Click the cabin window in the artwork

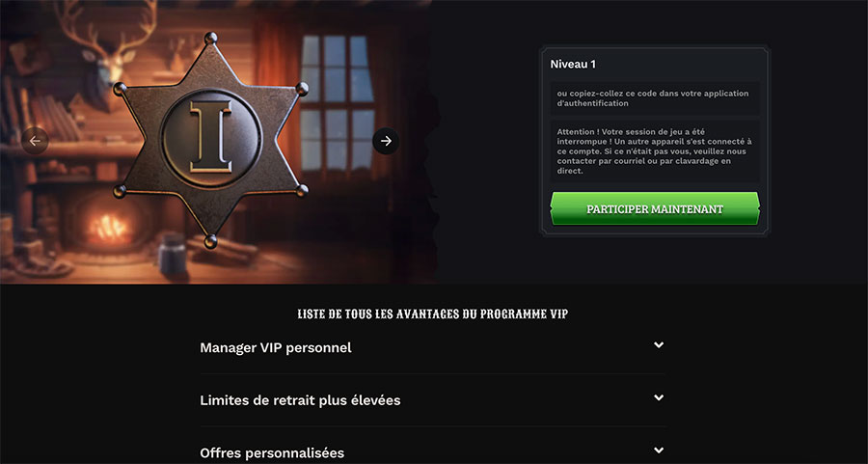click(337, 102)
